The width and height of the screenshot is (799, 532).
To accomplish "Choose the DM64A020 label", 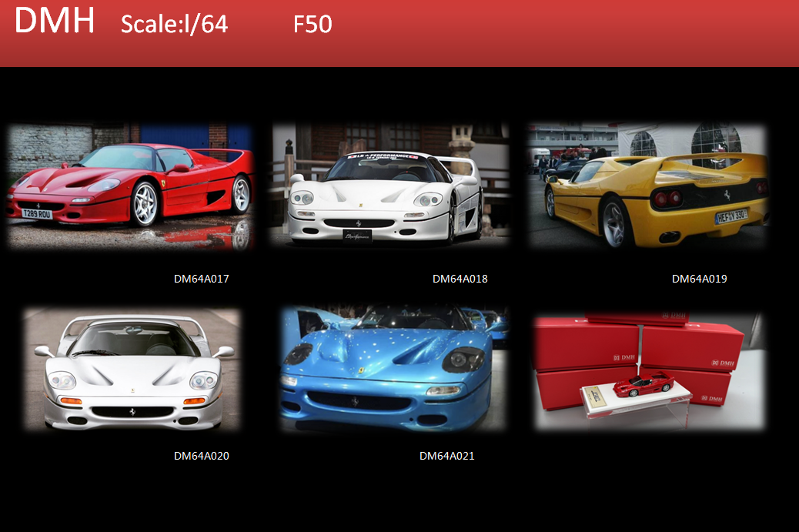I will (x=201, y=456).
